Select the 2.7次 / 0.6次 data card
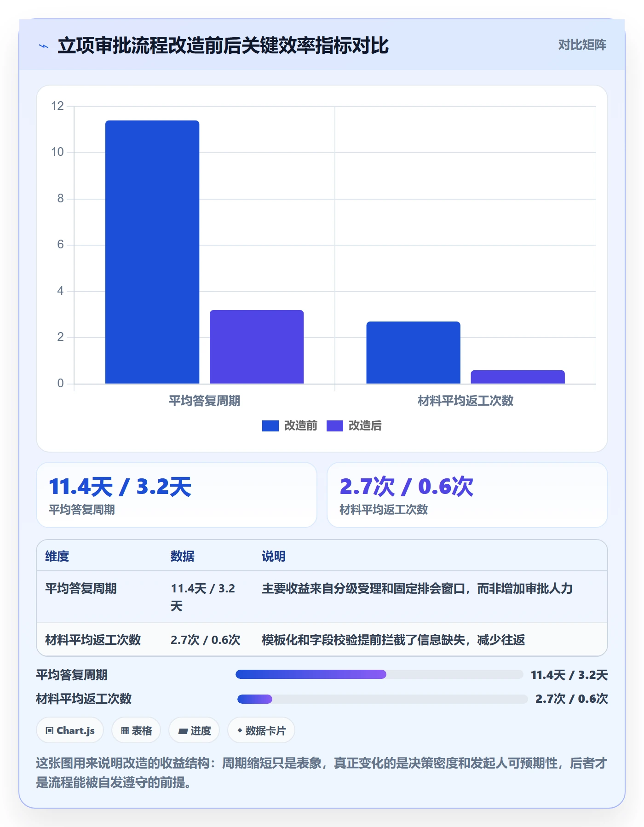Viewport: 644px width, 827px height. [467, 495]
